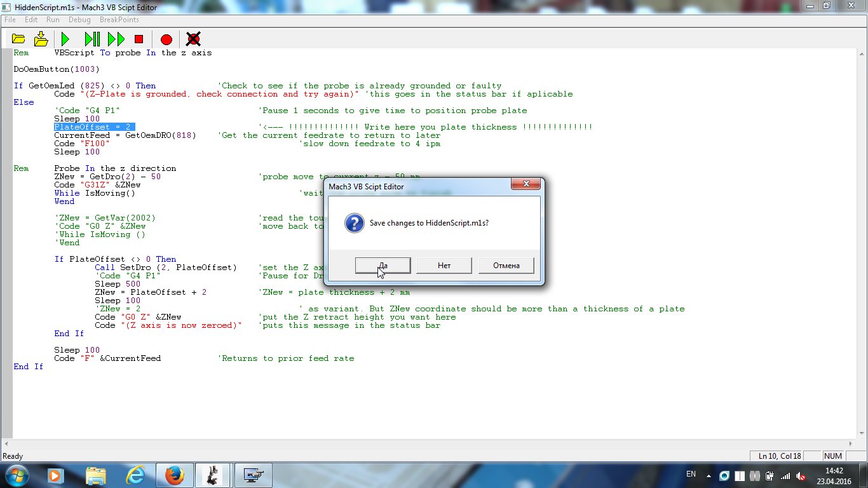Image resolution: width=868 pixels, height=488 pixels.
Task: Click the highlighted text "PlateOffset = 2"
Action: 94,127
